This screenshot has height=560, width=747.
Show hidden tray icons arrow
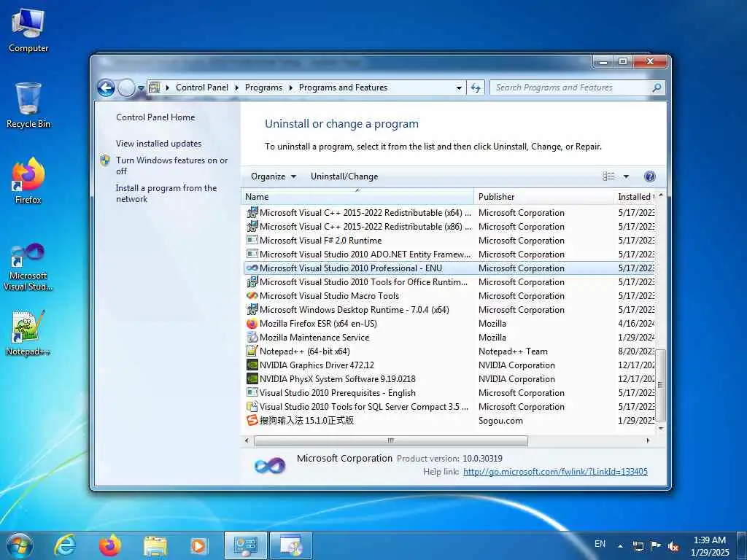620,546
